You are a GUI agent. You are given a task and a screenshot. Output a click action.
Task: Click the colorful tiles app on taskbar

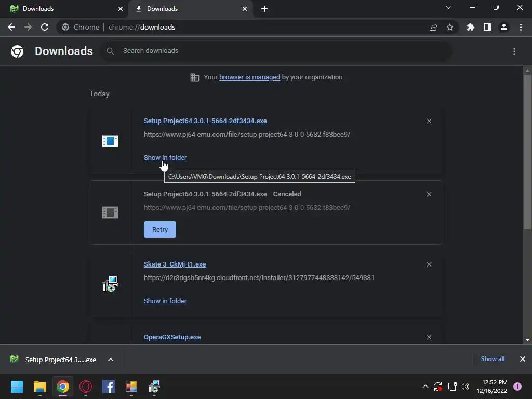pos(131,387)
